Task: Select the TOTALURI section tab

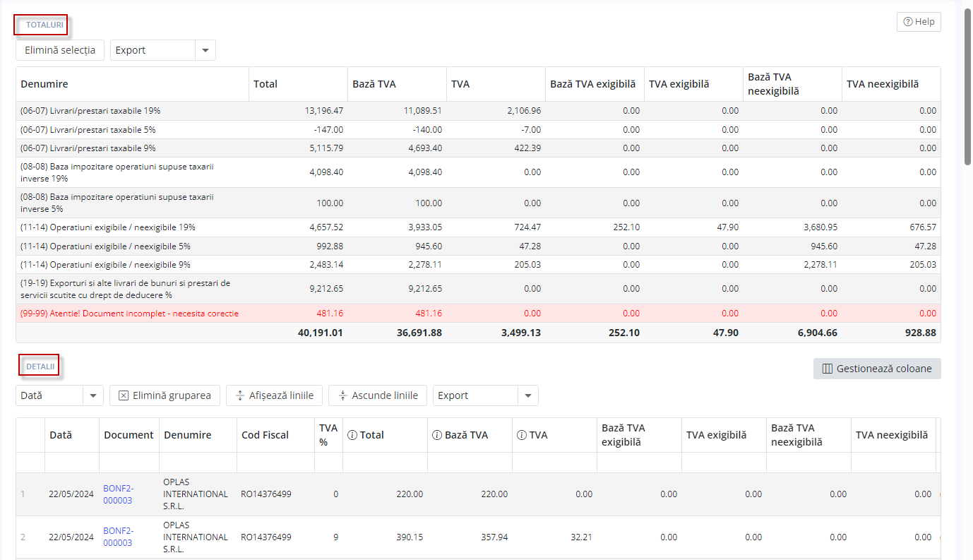Action: pos(44,25)
